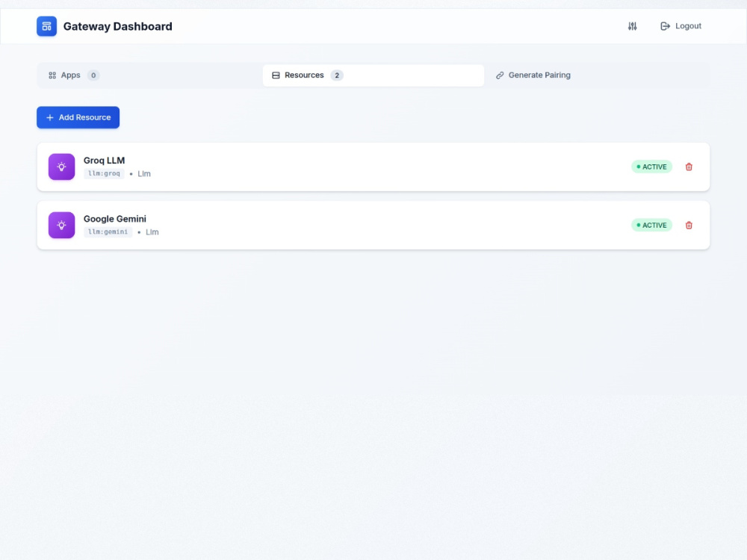Open settings via the sliders icon

(632, 26)
